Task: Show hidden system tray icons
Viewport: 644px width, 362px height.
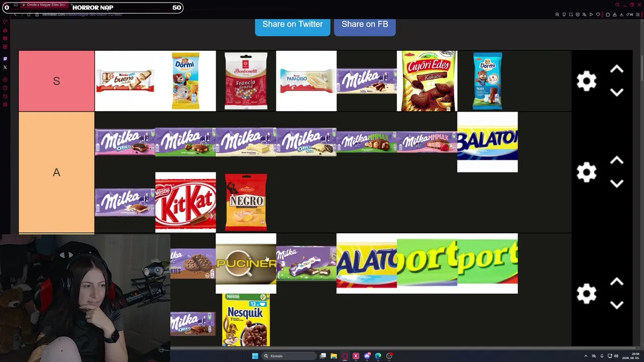Action: point(586,356)
